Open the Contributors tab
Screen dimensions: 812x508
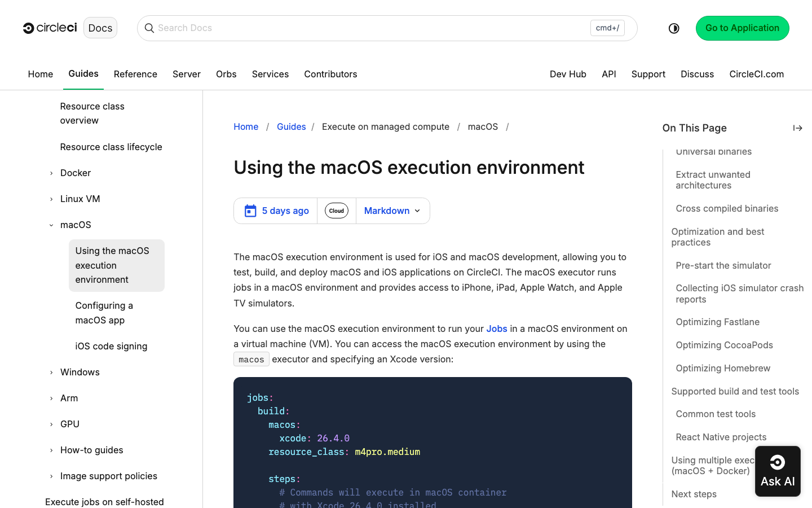(330, 74)
